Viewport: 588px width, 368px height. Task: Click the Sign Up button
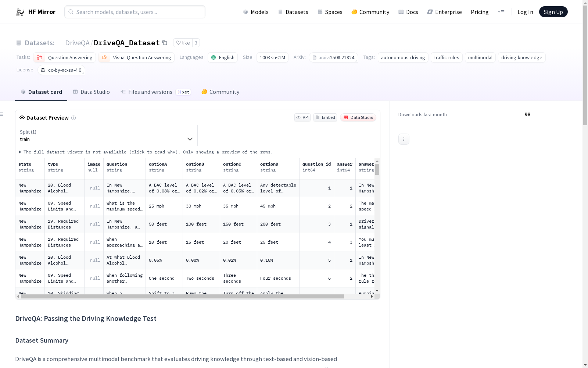[553, 12]
